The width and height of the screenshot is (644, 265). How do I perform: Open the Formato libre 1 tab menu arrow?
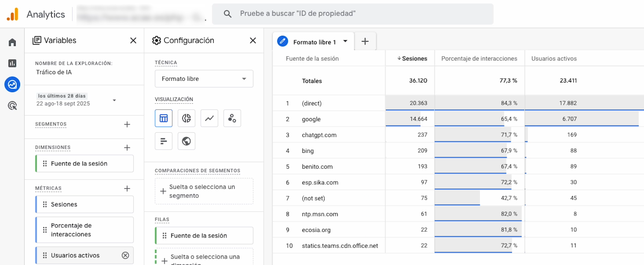coord(345,41)
